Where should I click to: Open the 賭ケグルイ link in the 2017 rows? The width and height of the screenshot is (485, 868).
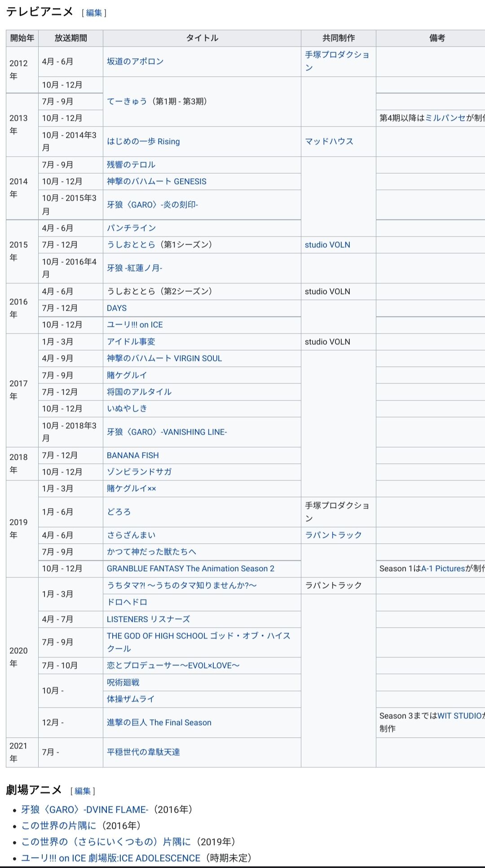coord(127,375)
